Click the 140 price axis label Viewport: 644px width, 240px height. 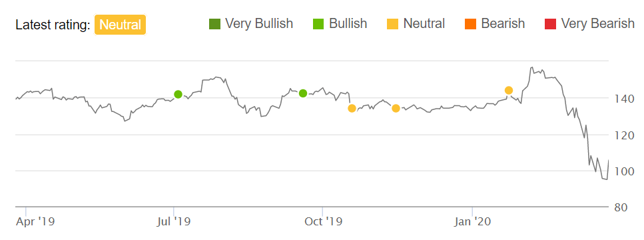622,99
